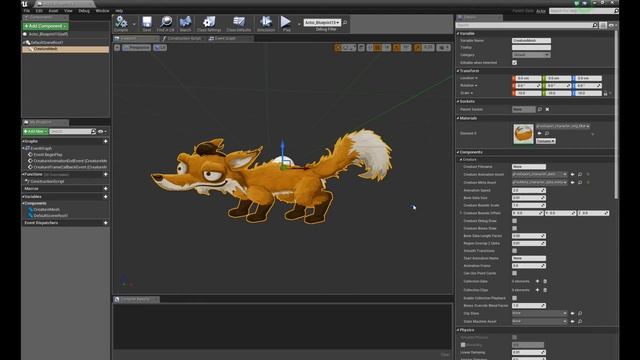Screen dimensions: 640x360
Task: Use selected asset arrow for Clip Store
Action: point(572,313)
